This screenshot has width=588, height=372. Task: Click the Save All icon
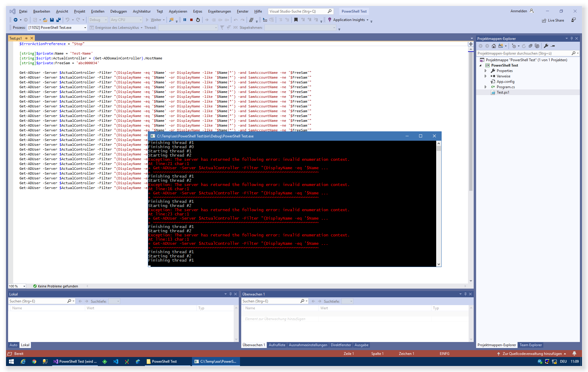(x=58, y=20)
